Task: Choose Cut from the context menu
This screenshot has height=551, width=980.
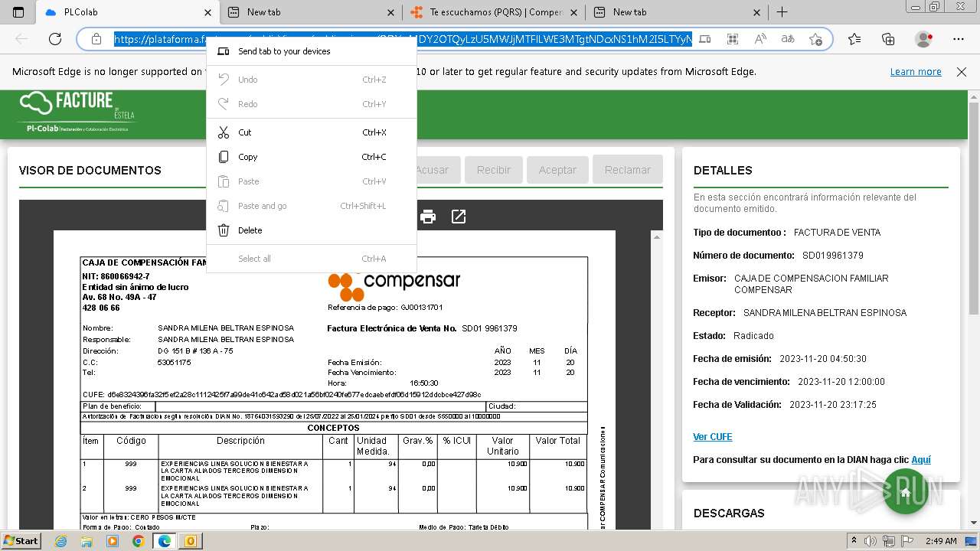Action: coord(312,132)
